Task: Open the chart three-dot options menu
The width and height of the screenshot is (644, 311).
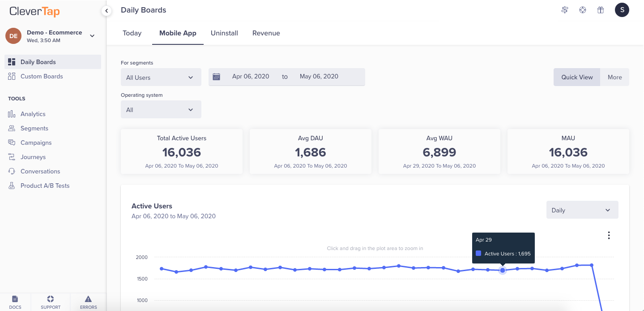Action: point(609,235)
